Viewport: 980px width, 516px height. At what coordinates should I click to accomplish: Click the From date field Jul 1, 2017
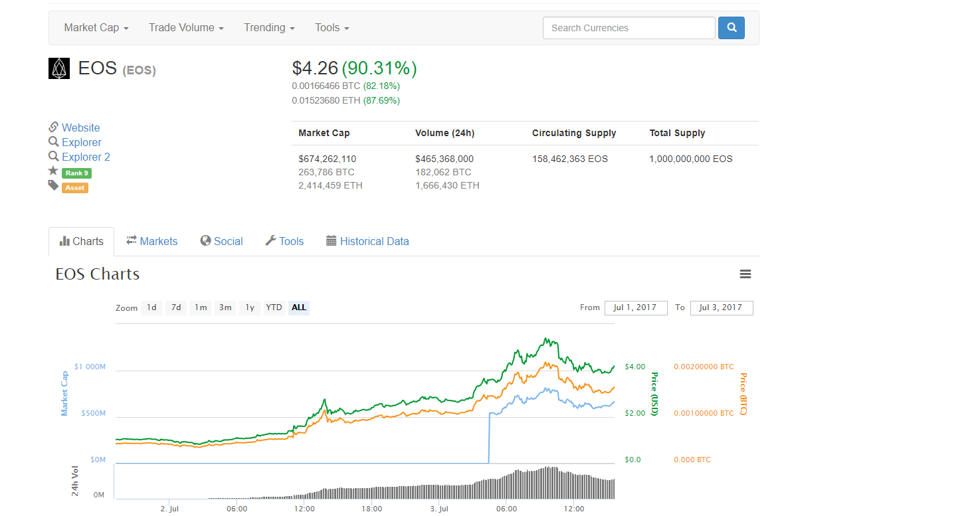(636, 307)
